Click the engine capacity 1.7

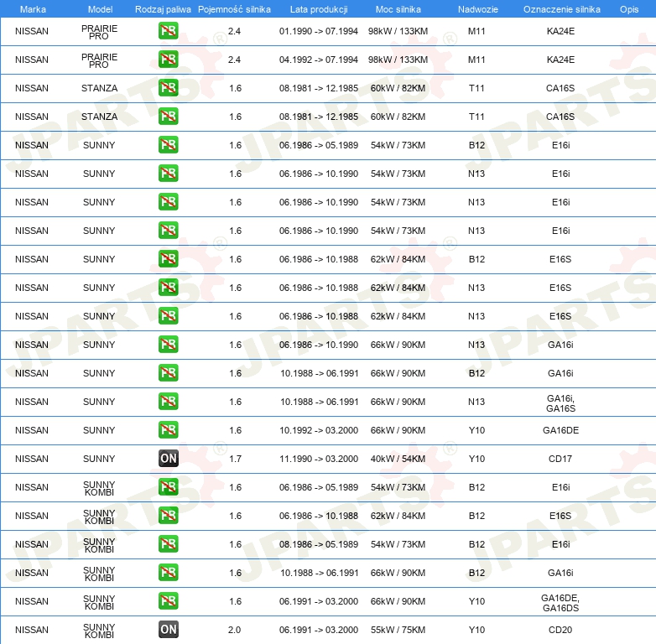235,459
